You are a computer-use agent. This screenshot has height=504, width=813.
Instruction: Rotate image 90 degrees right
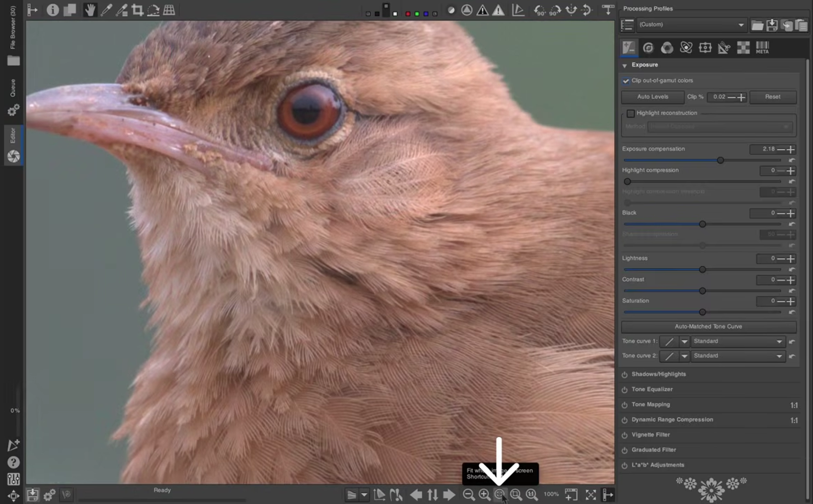point(555,10)
